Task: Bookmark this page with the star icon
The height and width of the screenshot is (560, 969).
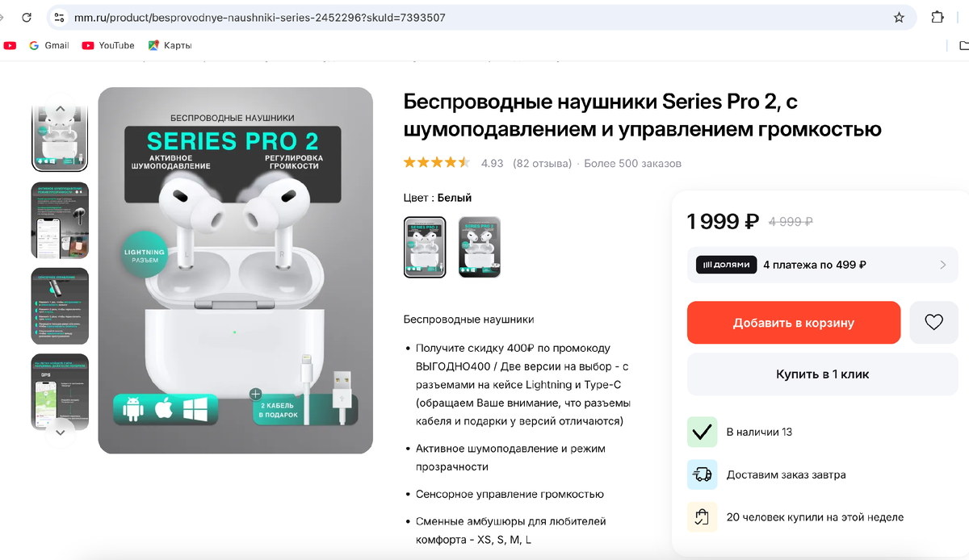Action: 899,17
